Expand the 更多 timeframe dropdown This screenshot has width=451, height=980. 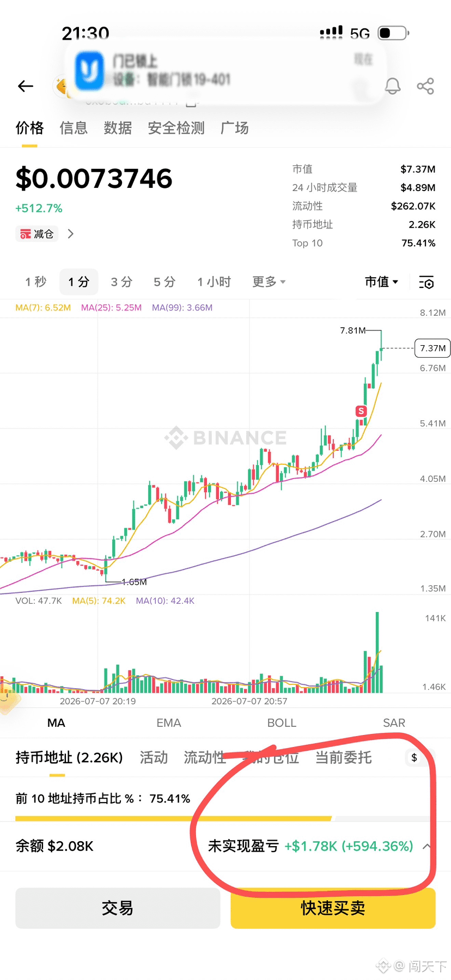pos(269,282)
